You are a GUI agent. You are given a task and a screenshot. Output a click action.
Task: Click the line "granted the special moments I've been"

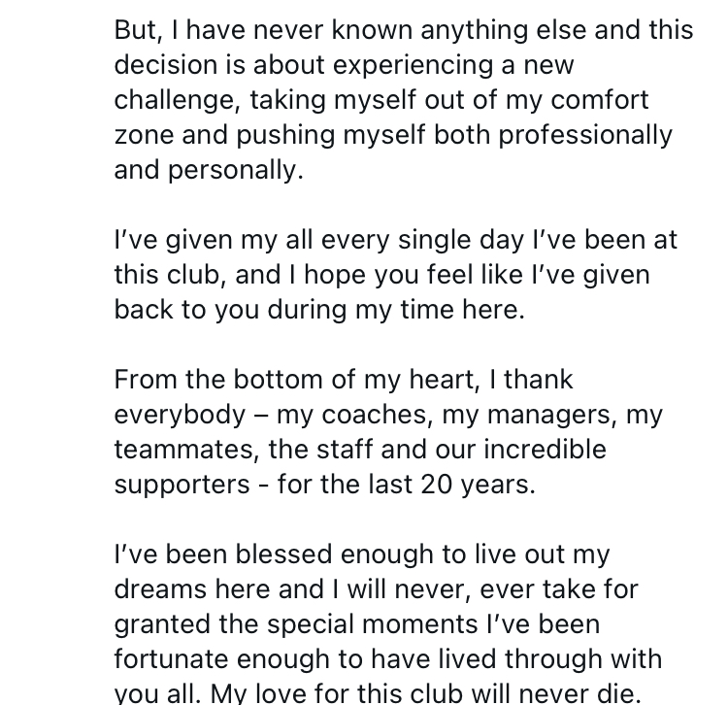click(356, 624)
